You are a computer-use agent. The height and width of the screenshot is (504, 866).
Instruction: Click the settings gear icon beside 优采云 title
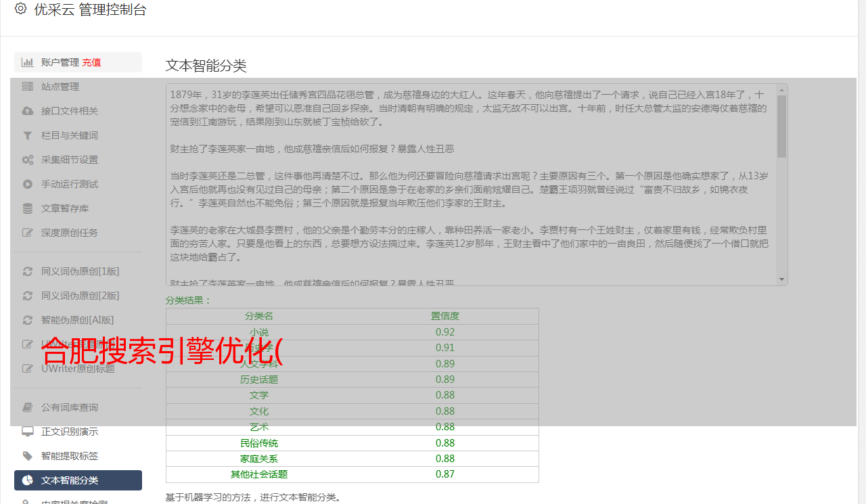click(x=20, y=9)
